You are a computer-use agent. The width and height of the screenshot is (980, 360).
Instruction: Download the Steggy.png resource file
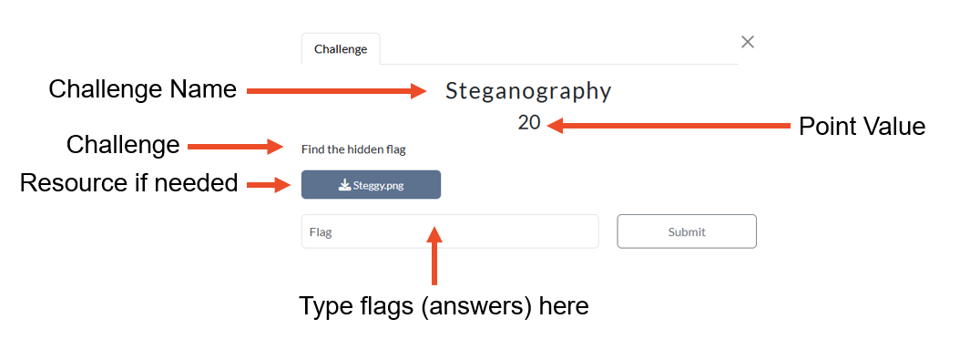pos(371,184)
